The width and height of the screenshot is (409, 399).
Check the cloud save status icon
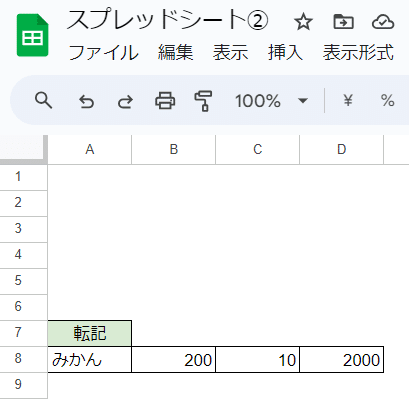[383, 22]
